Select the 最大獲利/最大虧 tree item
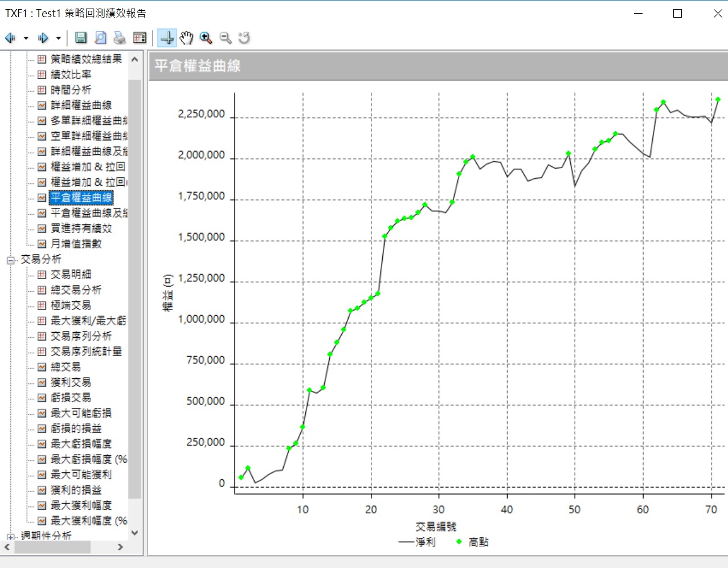The width and height of the screenshot is (728, 568). click(88, 320)
